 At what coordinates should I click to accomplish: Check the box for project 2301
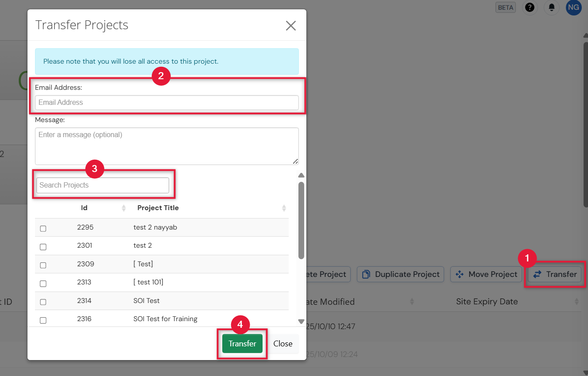click(x=43, y=247)
